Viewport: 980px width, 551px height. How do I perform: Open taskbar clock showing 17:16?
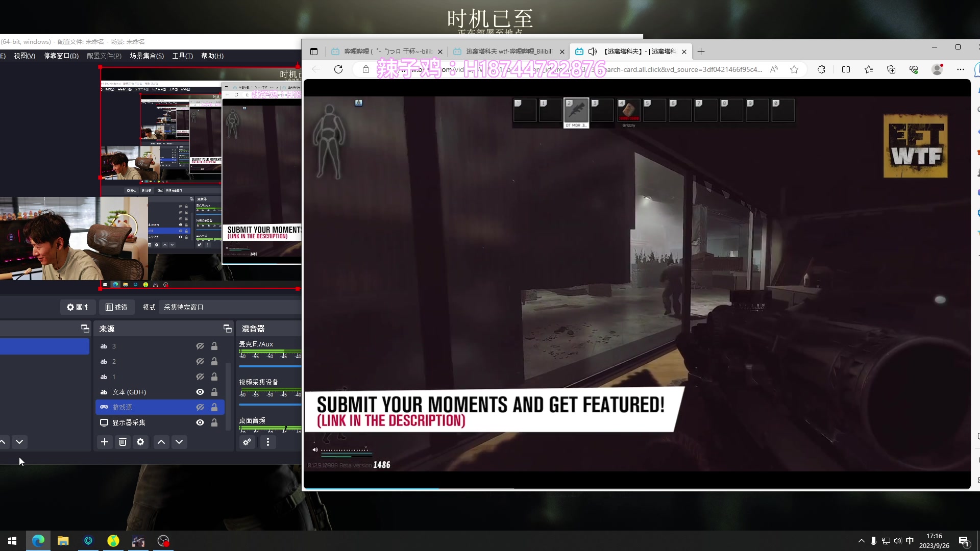point(934,541)
